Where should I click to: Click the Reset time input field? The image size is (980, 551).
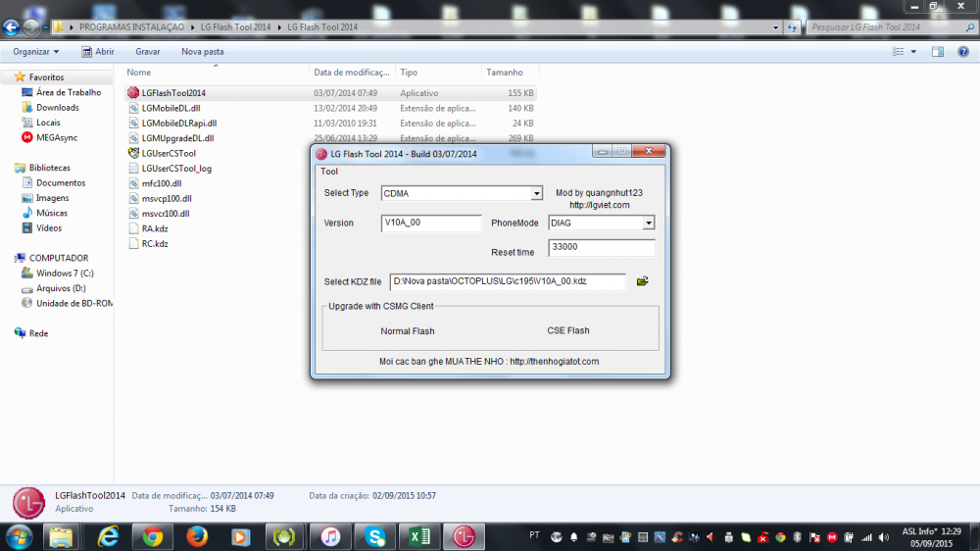(x=602, y=247)
